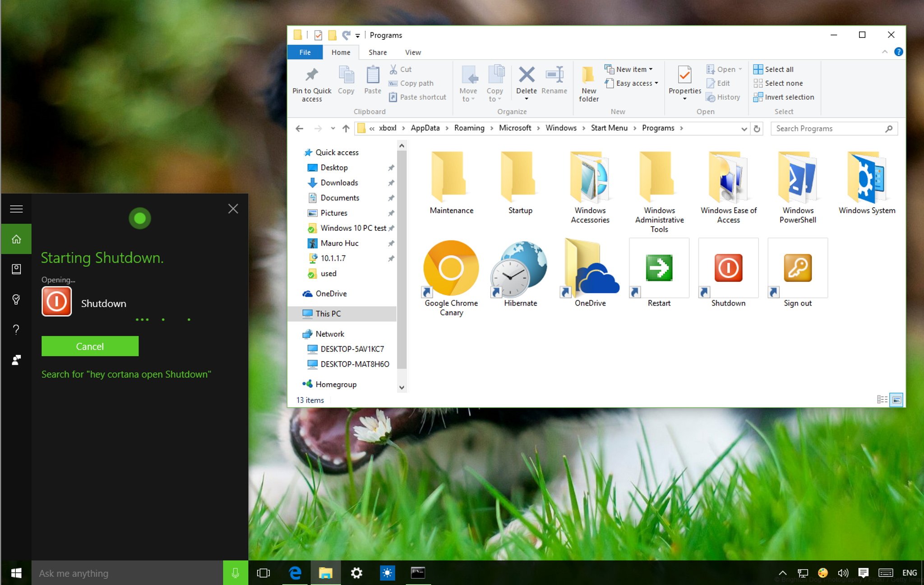Viewport: 924px width, 585px height.
Task: Navigate back in Explorer
Action: coord(299,129)
